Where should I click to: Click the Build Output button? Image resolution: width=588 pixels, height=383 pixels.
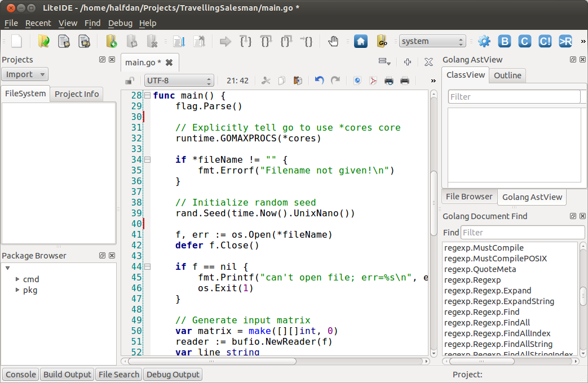point(67,375)
